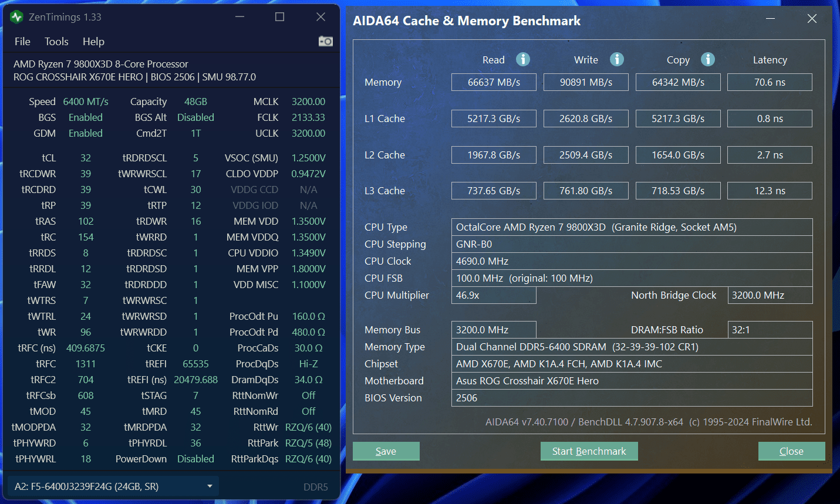The image size is (840, 504).
Task: Click the tREFI value 65535
Action: [195, 364]
